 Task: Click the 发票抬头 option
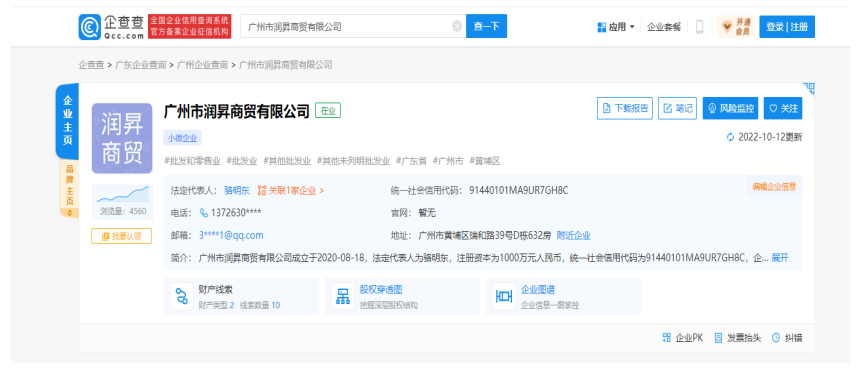click(738, 338)
